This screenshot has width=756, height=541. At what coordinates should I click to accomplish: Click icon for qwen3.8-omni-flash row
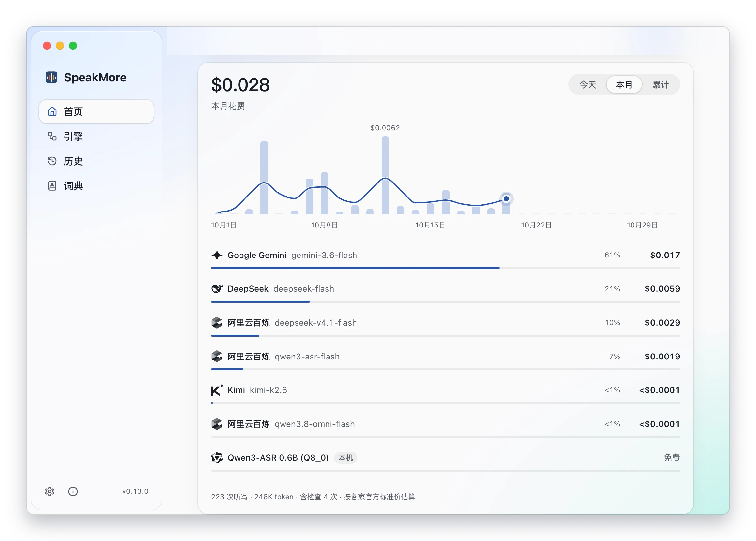(217, 424)
